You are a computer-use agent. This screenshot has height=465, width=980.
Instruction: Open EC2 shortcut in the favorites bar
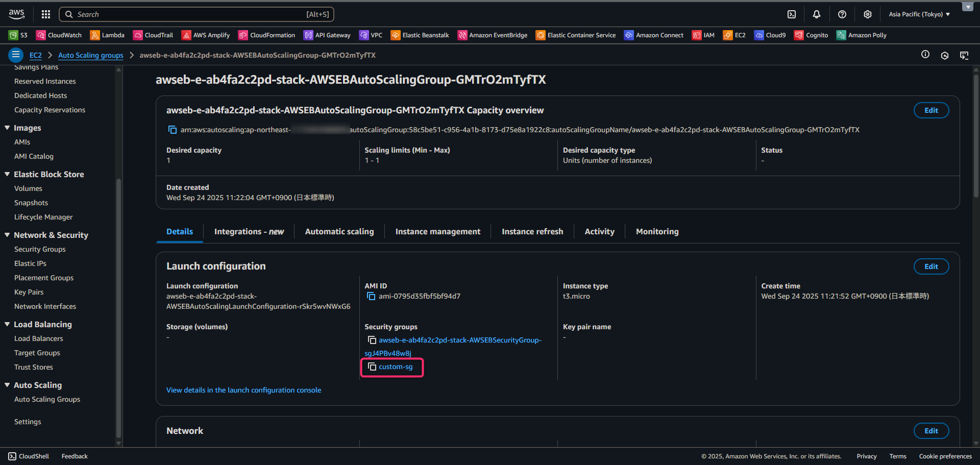coord(734,35)
